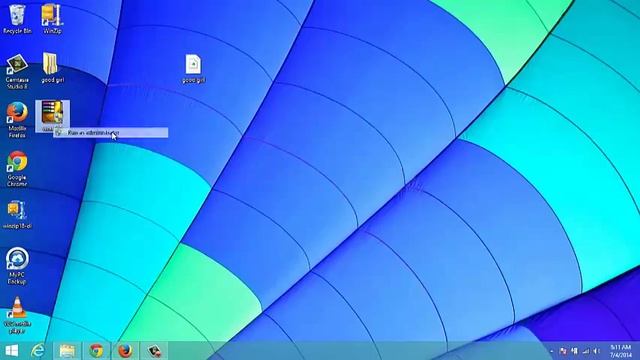The height and width of the screenshot is (360, 640).
Task: Select the MyPC Backup desktop shortcut
Action: click(x=17, y=266)
